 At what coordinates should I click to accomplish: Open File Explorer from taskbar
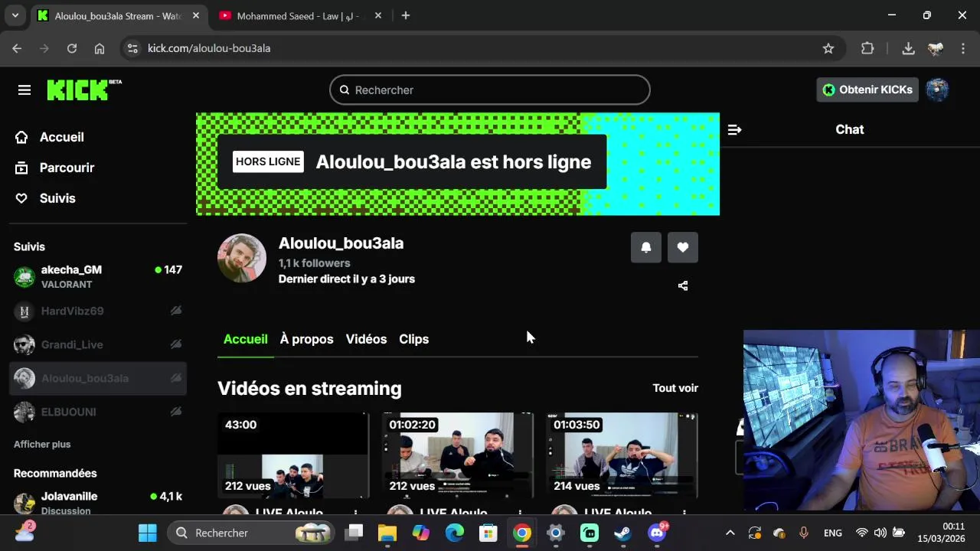click(387, 533)
